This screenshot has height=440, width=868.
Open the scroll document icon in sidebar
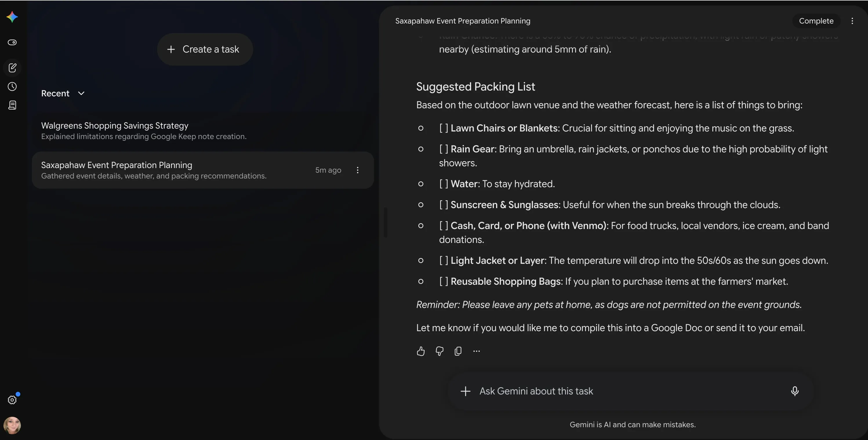coord(12,105)
